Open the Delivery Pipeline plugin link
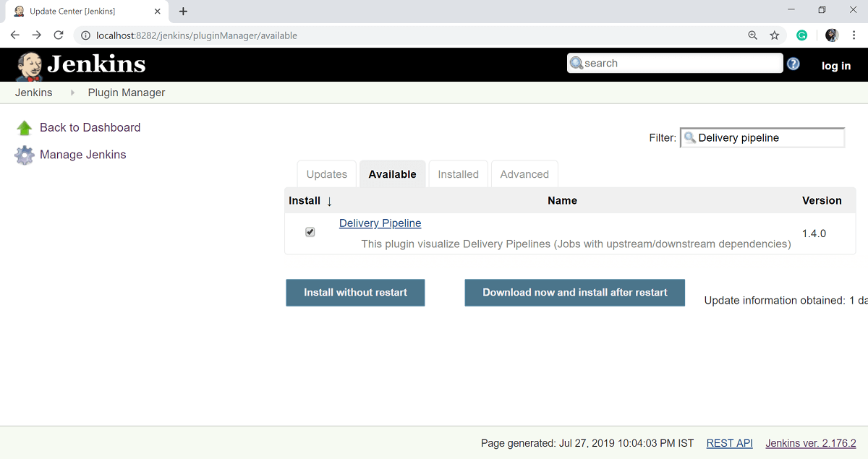 pos(380,223)
